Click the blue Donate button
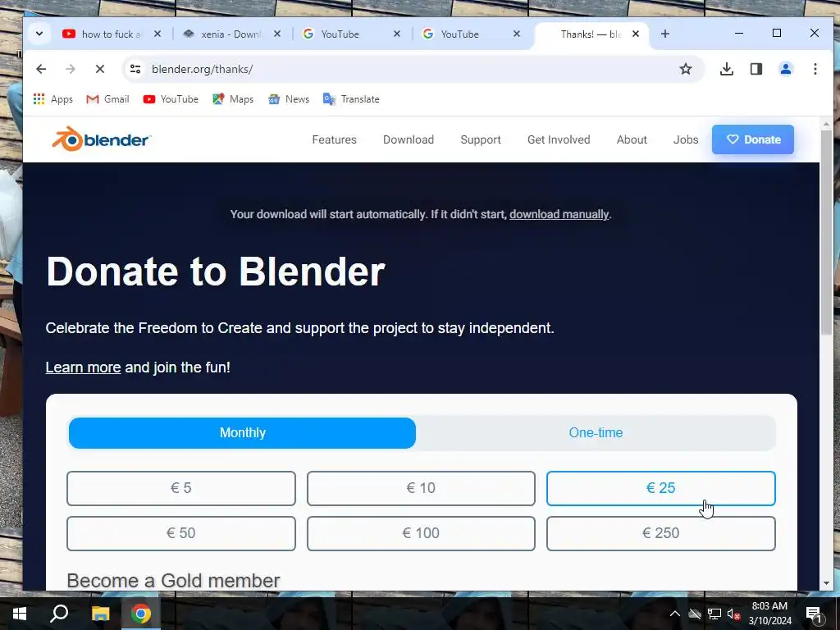 (x=753, y=139)
